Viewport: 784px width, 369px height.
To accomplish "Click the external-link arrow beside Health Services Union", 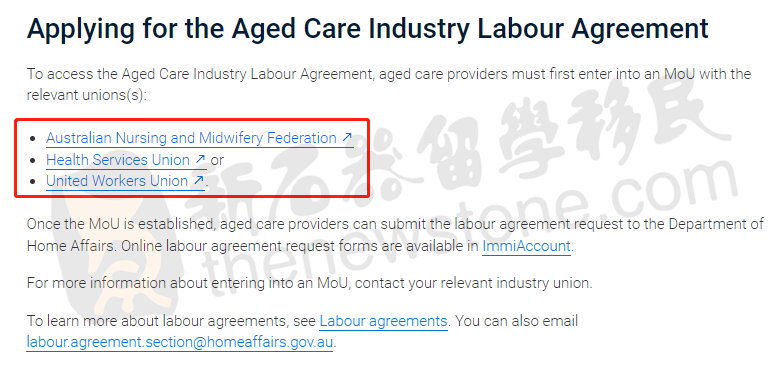I will (200, 159).
